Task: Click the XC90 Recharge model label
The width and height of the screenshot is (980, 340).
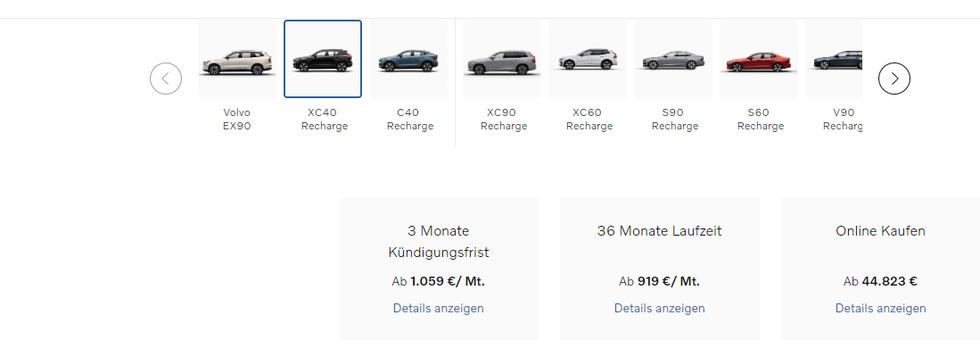Action: (x=504, y=120)
